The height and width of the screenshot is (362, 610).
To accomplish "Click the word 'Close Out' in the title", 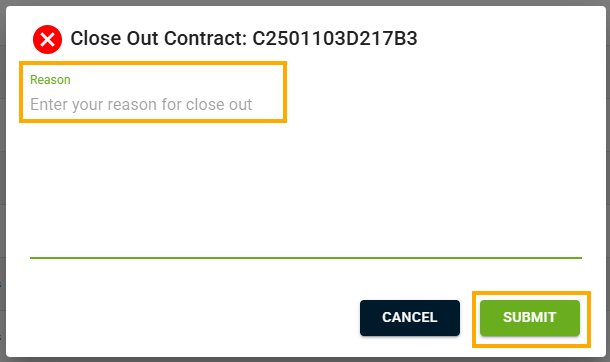I will click(114, 38).
